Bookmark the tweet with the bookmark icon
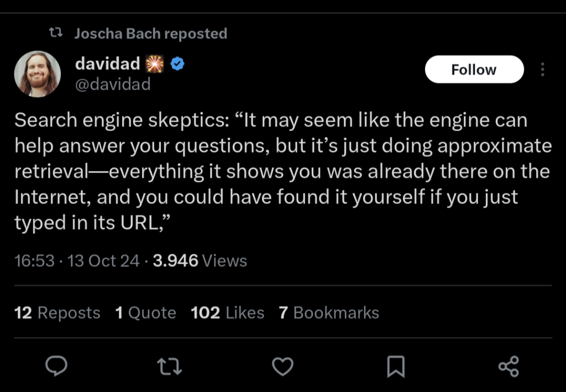The image size is (566, 392). tap(396, 367)
